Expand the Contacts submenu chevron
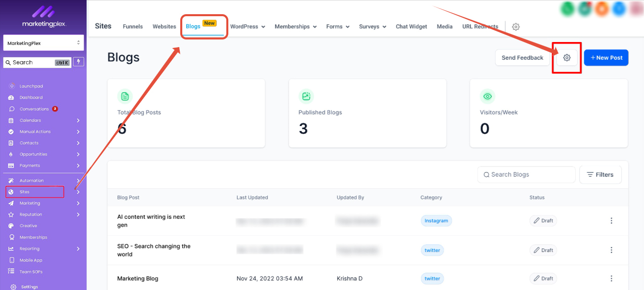644x290 pixels. pyautogui.click(x=78, y=143)
